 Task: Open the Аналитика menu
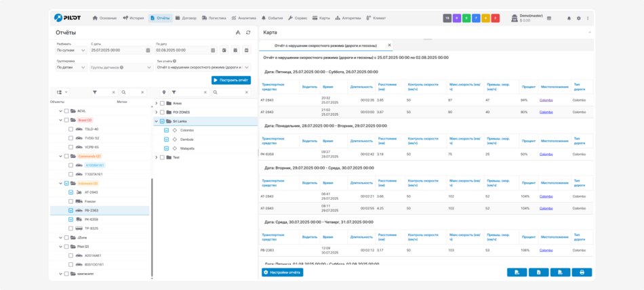click(x=243, y=18)
